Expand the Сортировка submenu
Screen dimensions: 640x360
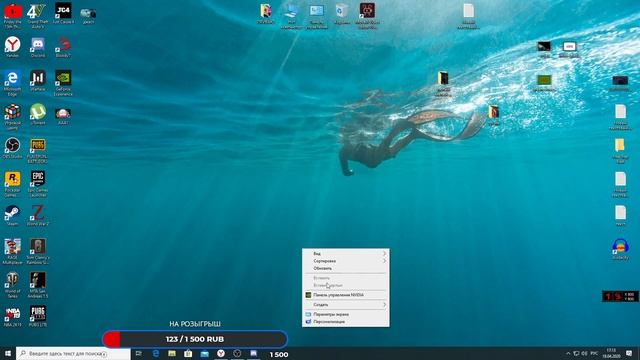click(x=346, y=261)
